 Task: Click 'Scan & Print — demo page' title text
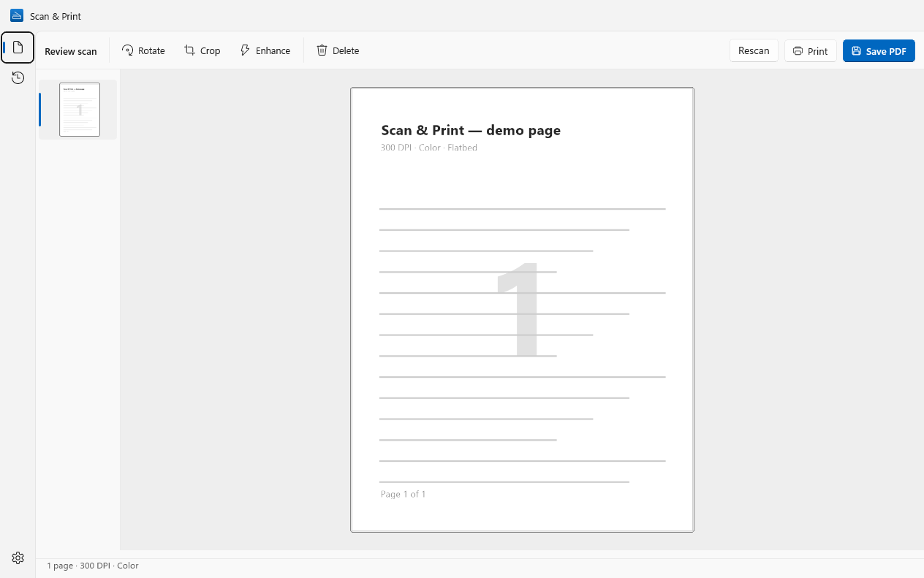[471, 130]
